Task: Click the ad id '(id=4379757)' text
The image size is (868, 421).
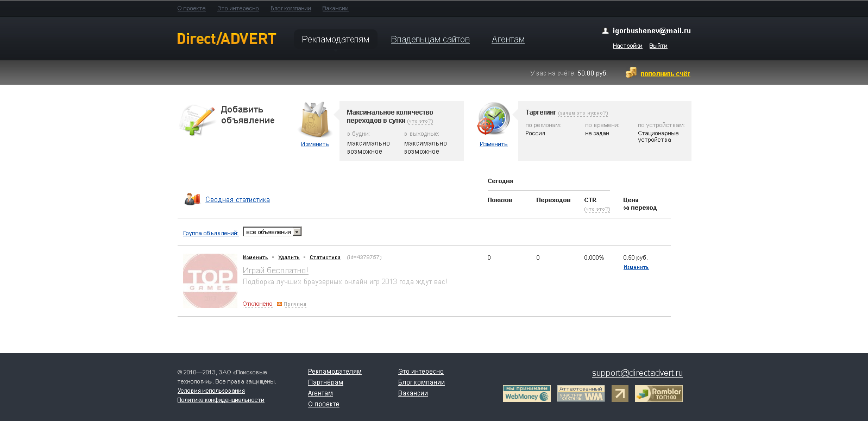Action: coord(364,257)
